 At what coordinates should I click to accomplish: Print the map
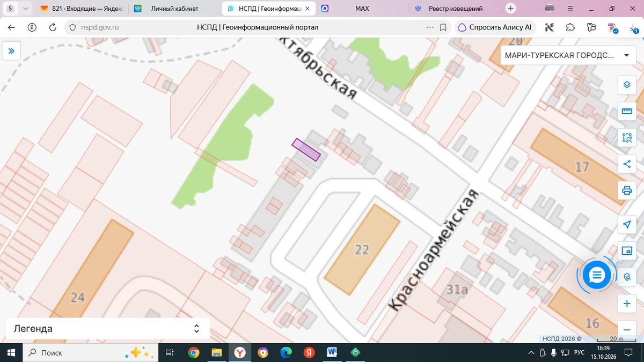[627, 190]
